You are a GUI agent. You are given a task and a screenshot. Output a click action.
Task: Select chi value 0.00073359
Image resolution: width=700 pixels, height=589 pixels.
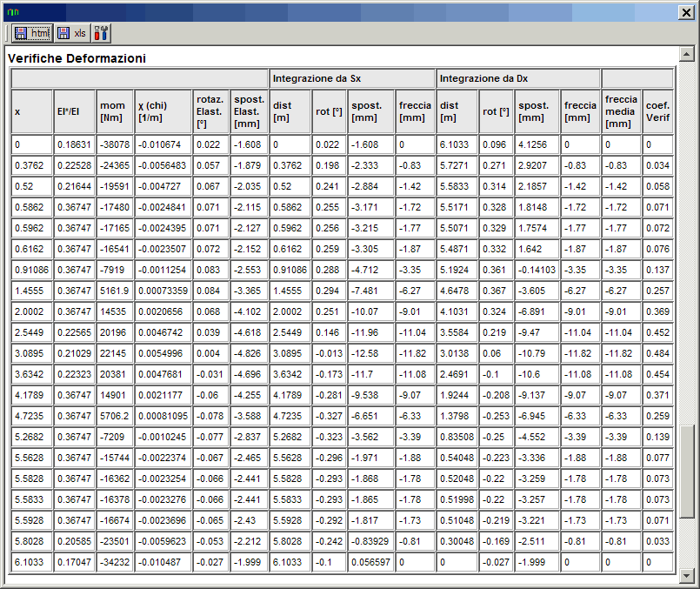163,291
